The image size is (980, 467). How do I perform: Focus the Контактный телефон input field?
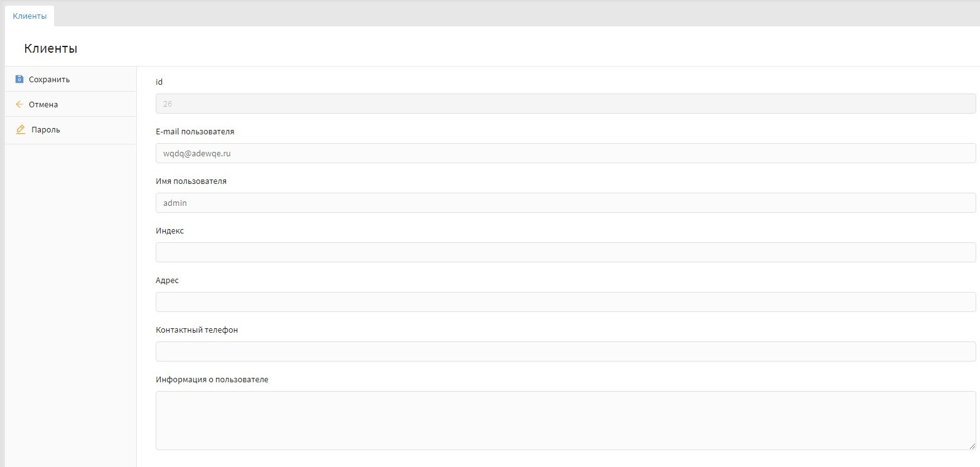pyautogui.click(x=565, y=352)
